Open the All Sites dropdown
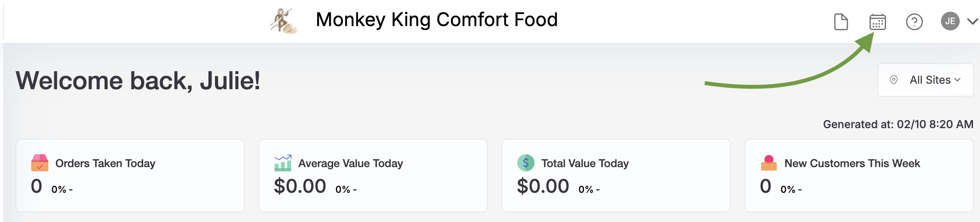 [x=925, y=80]
